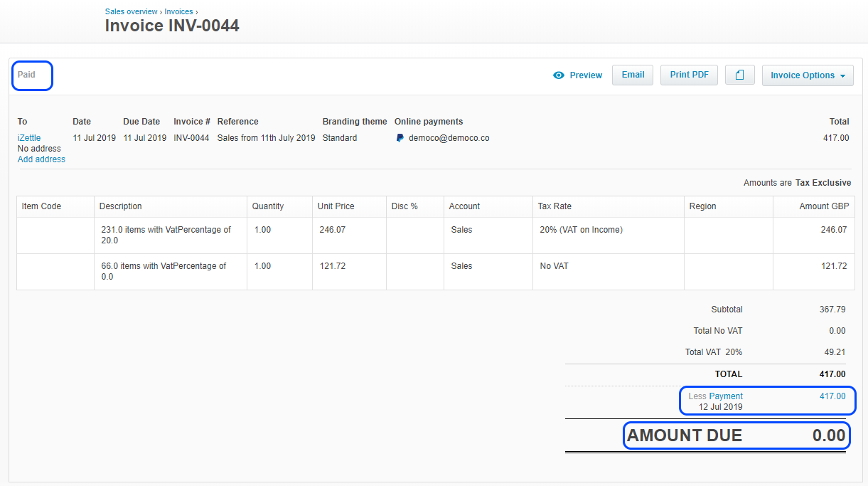Click the Preview text link

click(x=586, y=75)
